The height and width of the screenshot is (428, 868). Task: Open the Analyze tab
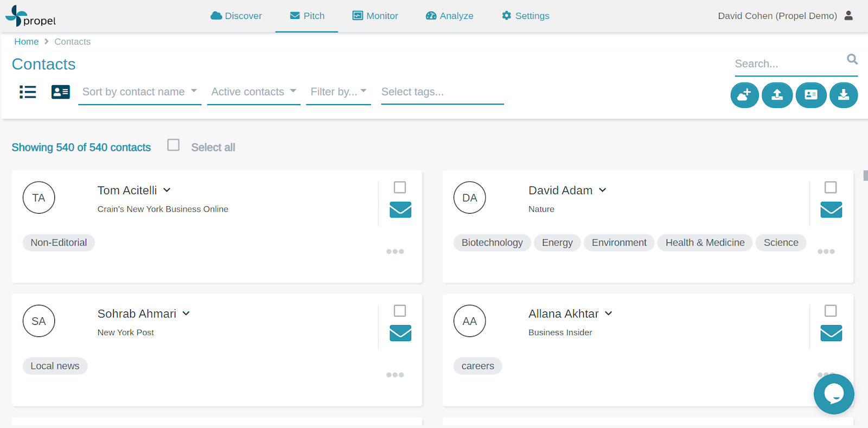pyautogui.click(x=450, y=16)
